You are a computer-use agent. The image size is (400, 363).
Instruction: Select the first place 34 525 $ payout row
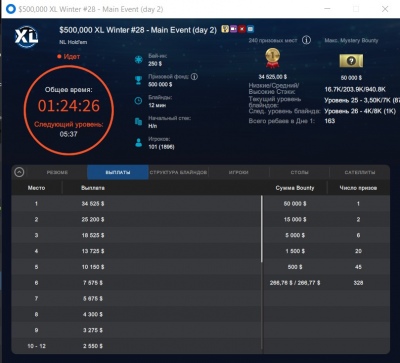136,203
